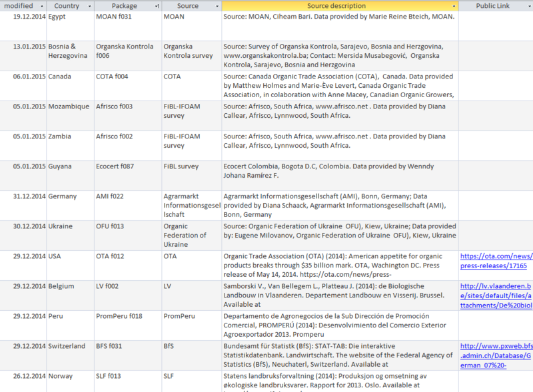Click the 13.01.2015 modified date cell
Screen dimensions: 533x392
click(23, 56)
